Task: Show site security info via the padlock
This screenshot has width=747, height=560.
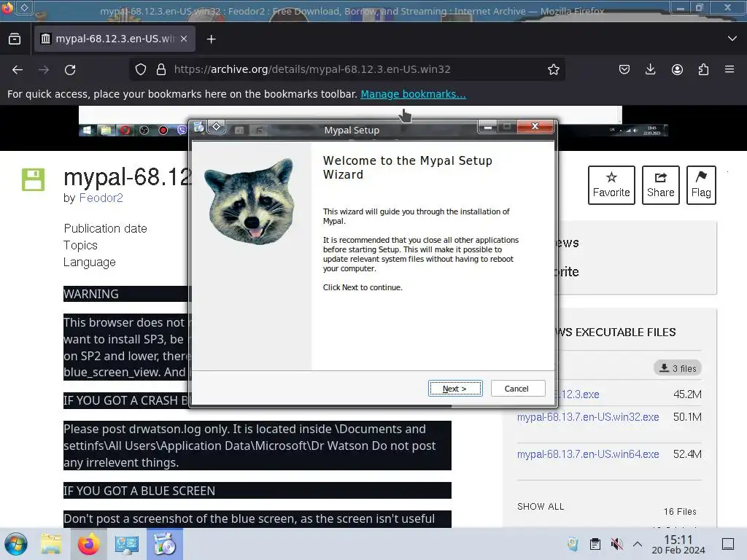Action: (161, 69)
